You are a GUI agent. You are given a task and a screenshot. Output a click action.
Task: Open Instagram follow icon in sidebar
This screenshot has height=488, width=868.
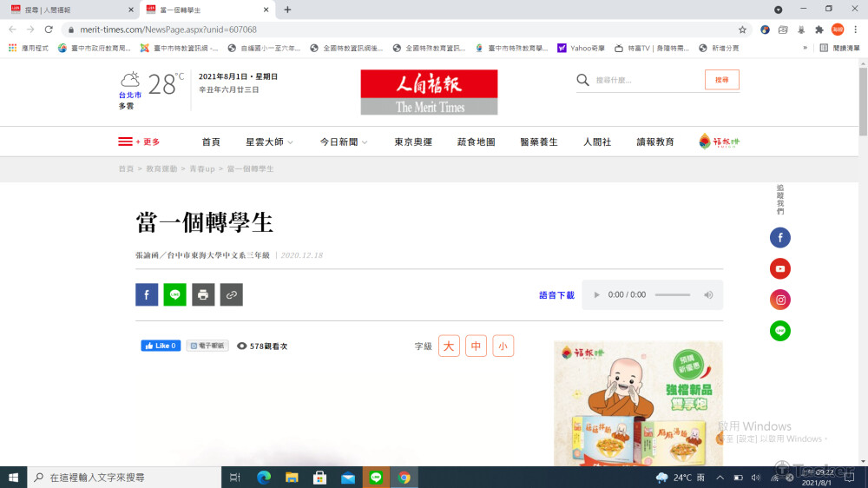pyautogui.click(x=780, y=300)
